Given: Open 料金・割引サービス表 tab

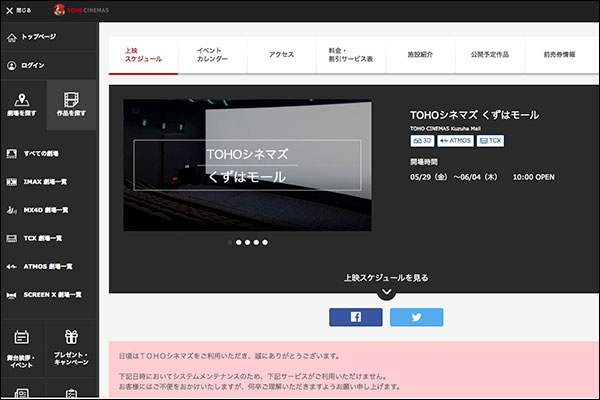Looking at the screenshot, I should (x=349, y=54).
